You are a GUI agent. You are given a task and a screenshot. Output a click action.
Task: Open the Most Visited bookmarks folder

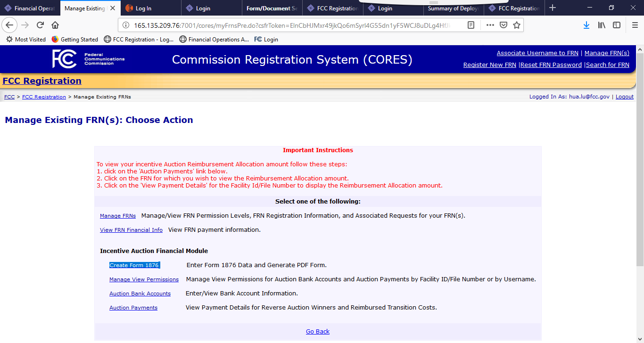(26, 40)
